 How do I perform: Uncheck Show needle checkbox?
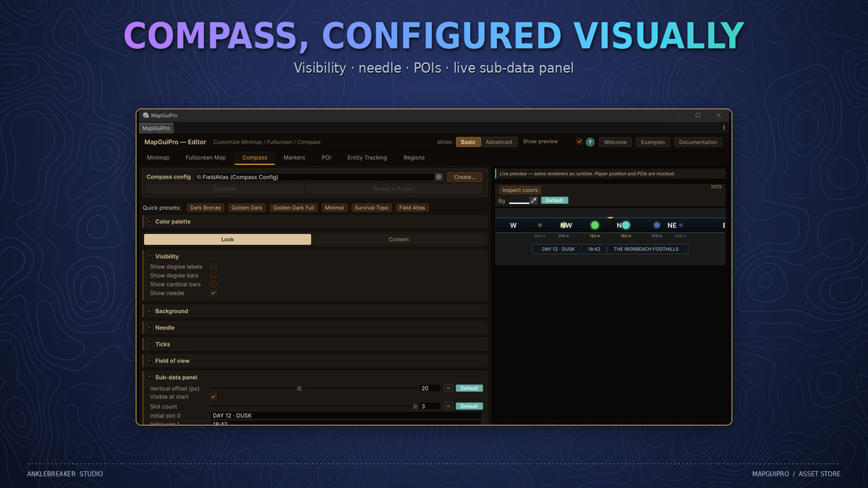pyautogui.click(x=213, y=294)
